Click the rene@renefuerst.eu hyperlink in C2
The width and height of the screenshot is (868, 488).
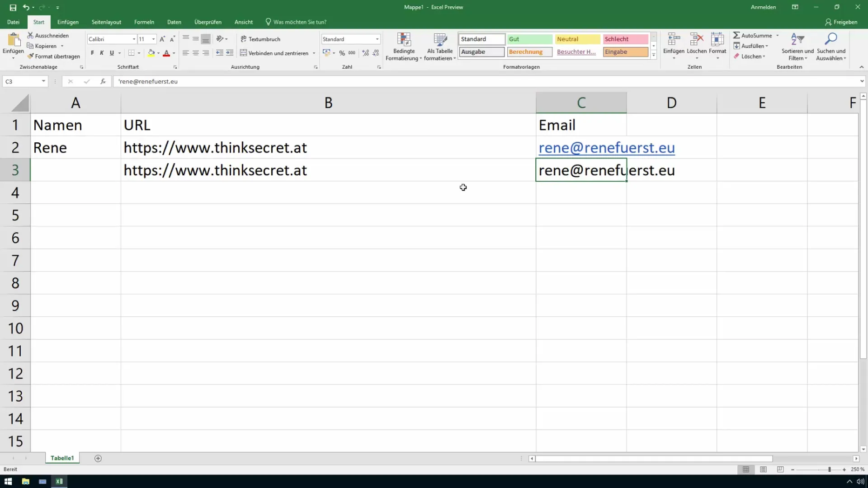(x=607, y=148)
